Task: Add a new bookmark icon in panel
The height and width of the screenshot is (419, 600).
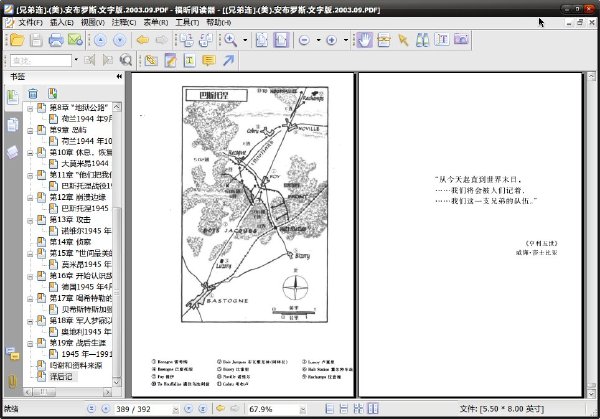Action: pos(52,93)
